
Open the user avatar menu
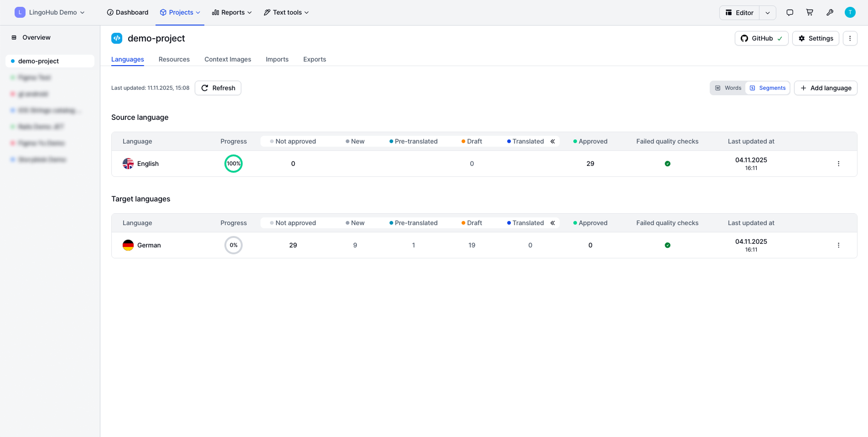coord(850,13)
